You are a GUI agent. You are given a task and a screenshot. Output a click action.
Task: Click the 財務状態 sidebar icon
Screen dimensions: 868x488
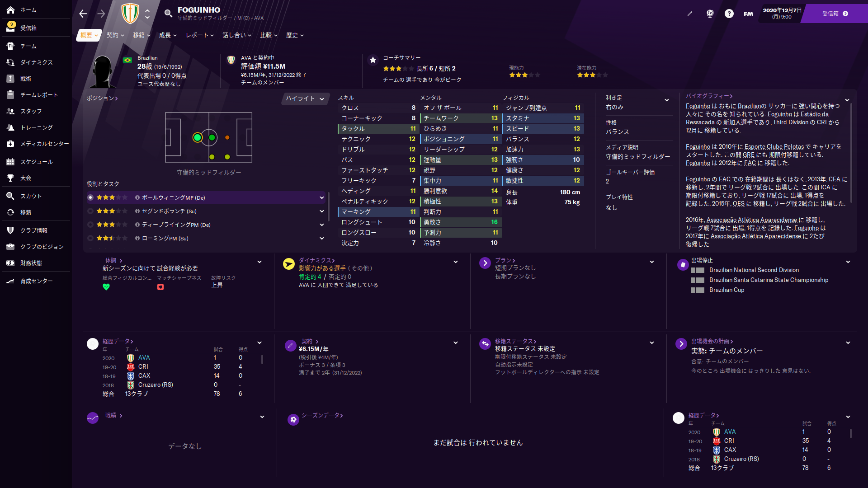11,263
